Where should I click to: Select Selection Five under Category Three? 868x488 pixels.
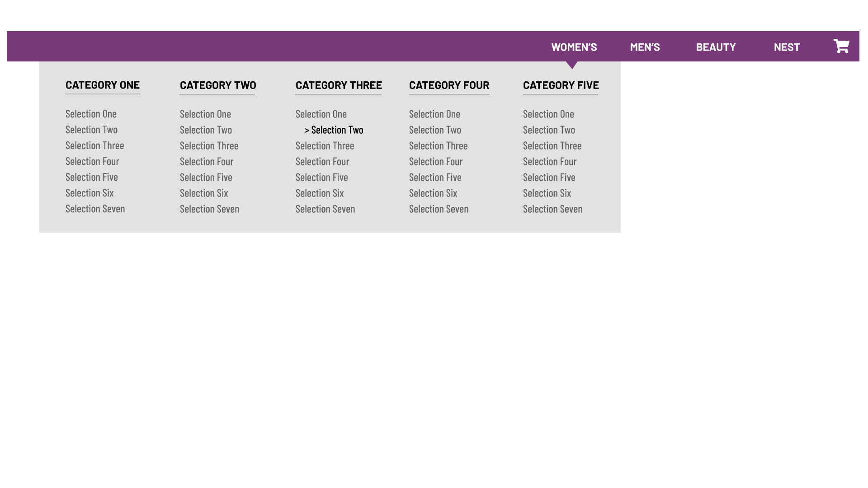click(321, 177)
